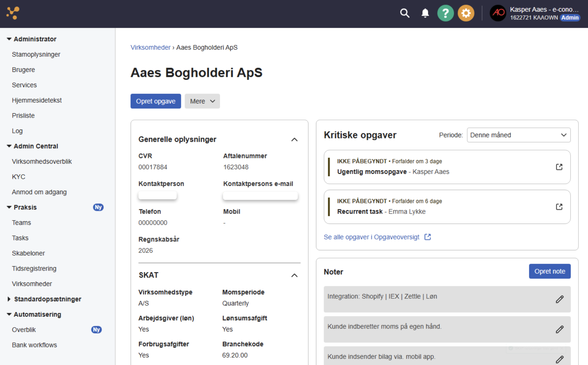Select Branchekode value 69.20.00

tap(235, 355)
